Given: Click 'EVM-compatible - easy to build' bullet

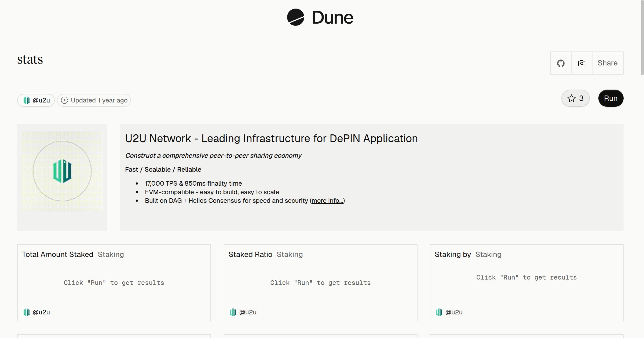Looking at the screenshot, I should [x=212, y=192].
